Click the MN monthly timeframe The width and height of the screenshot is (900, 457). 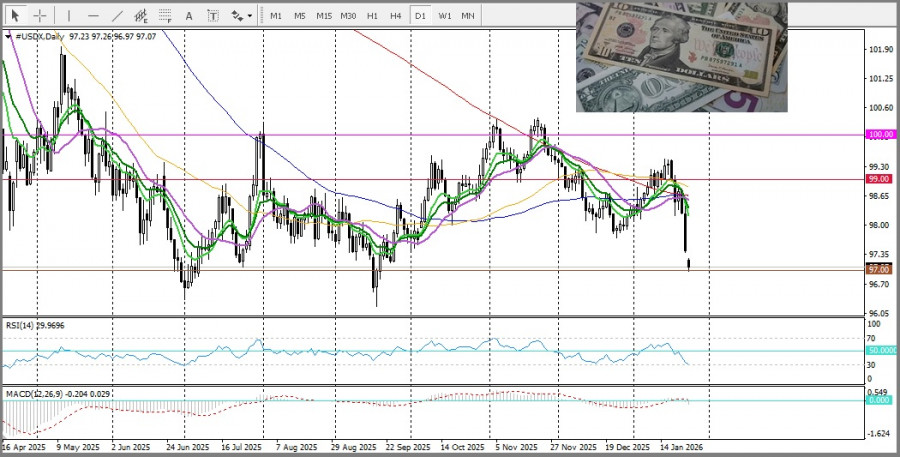468,16
